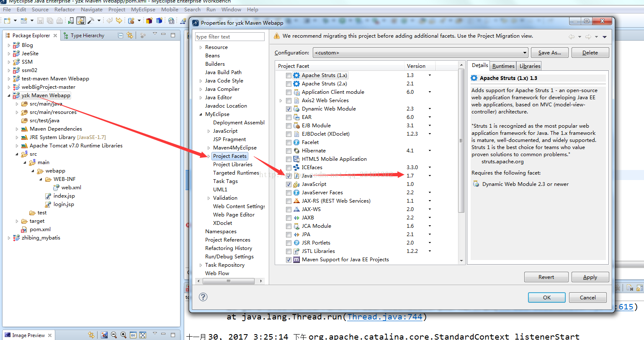Click the help question mark in Properties dialog
Viewport: 644px width, 340px height.
[x=203, y=297]
